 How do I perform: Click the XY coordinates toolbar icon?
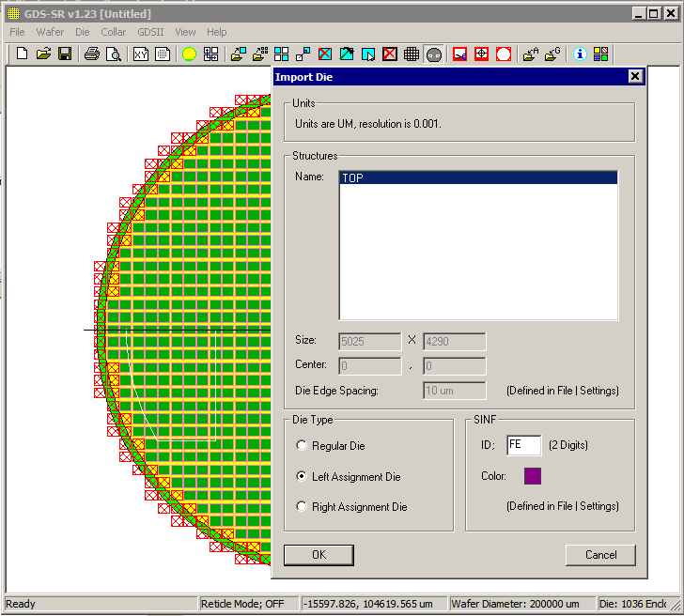click(141, 54)
